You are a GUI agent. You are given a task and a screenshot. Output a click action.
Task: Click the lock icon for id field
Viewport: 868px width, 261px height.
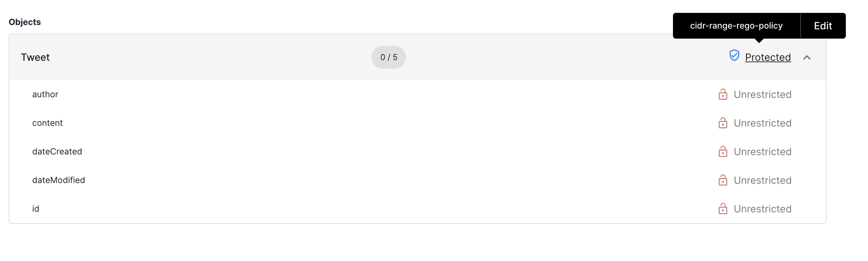point(723,209)
